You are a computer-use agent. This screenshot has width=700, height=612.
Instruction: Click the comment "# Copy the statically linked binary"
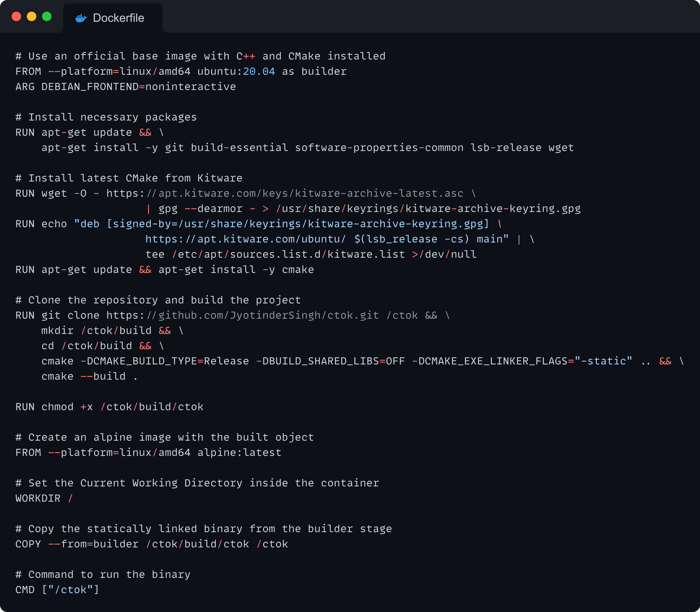[129, 529]
